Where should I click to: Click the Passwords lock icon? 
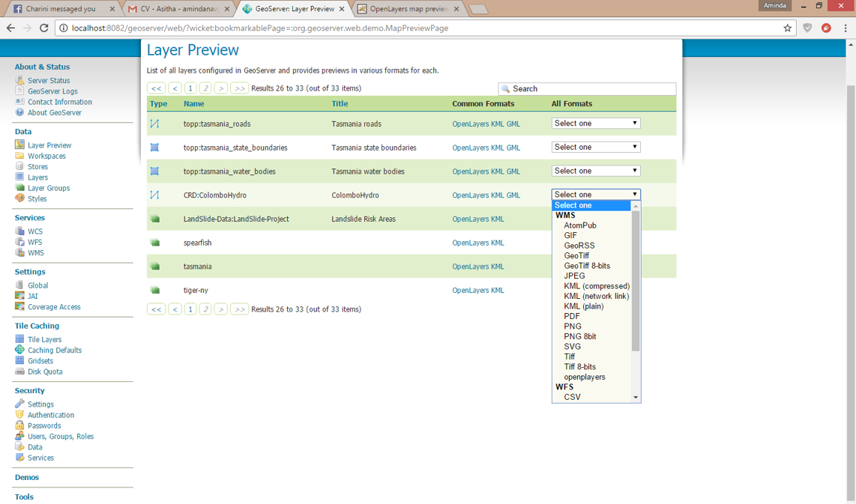19,425
